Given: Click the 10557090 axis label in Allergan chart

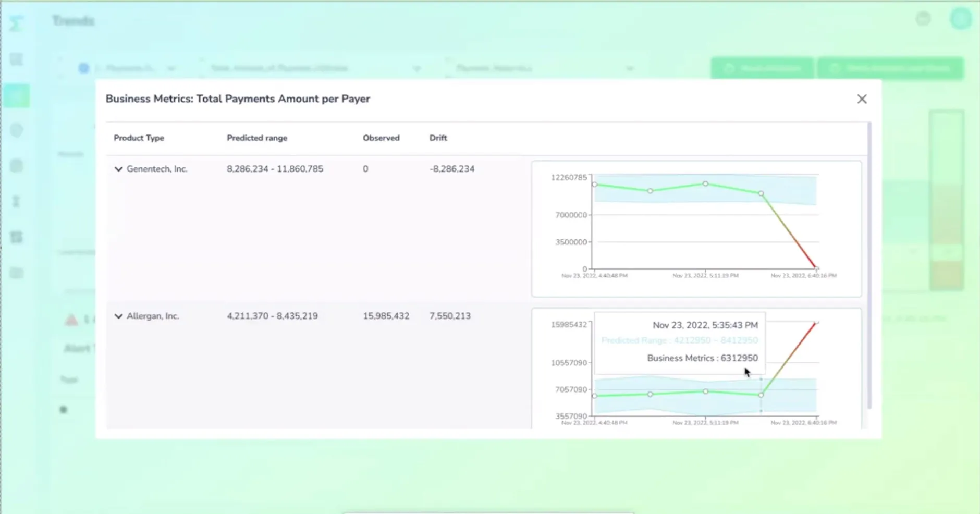Looking at the screenshot, I should point(569,363).
